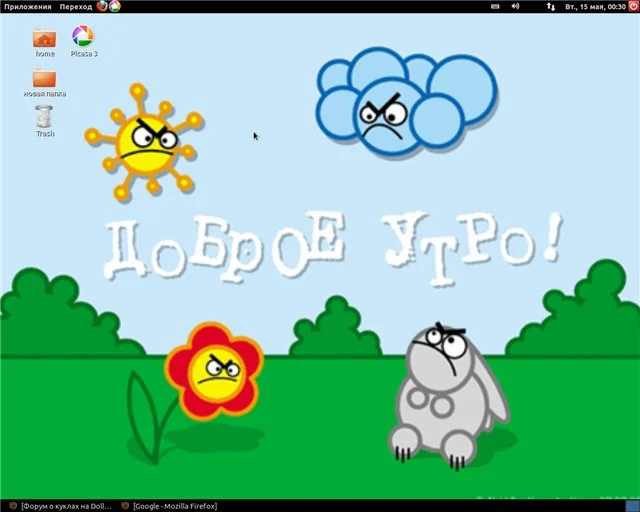
Task: Open the network connections indicator
Action: click(x=551, y=7)
